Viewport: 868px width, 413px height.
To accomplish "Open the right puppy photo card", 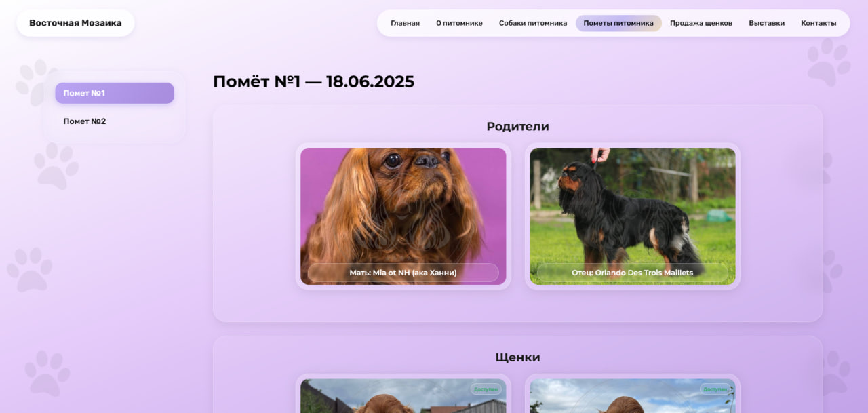I will [632, 401].
